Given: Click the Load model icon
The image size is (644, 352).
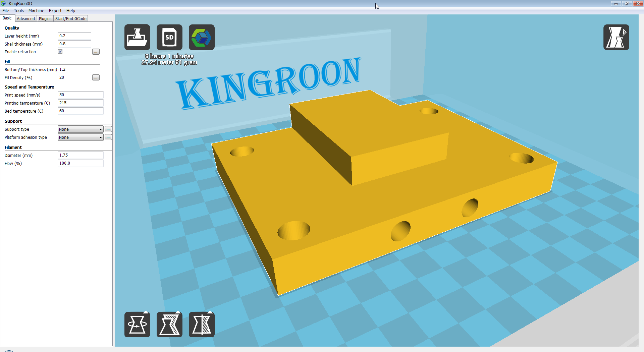Looking at the screenshot, I should [x=137, y=37].
